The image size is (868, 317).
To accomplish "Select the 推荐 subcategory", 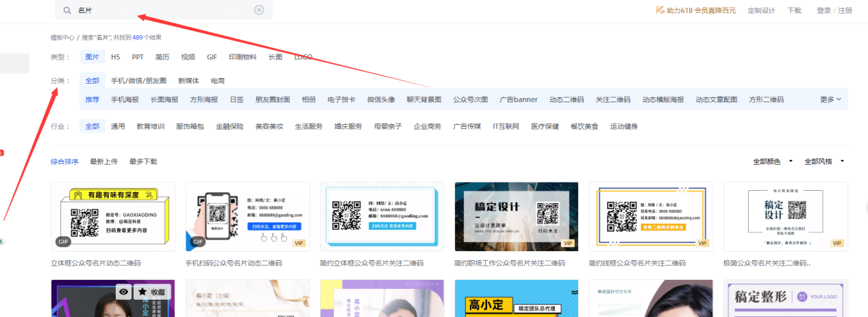I will (92, 99).
